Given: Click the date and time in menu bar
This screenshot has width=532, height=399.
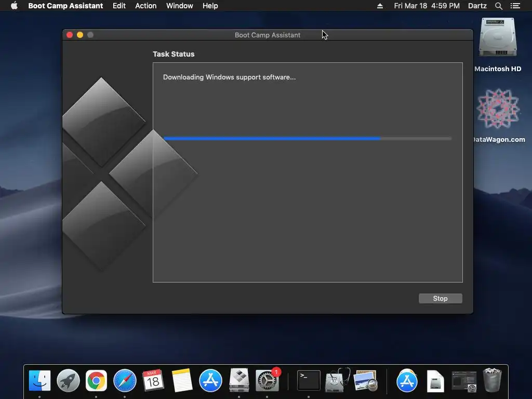Looking at the screenshot, I should click(427, 6).
